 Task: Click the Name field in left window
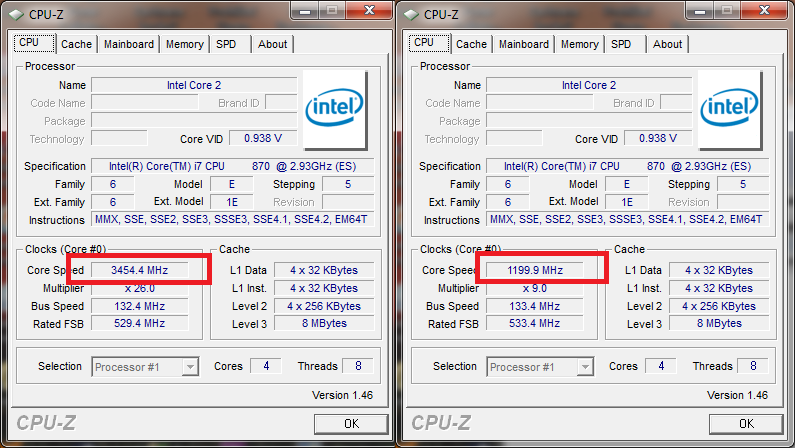[194, 85]
